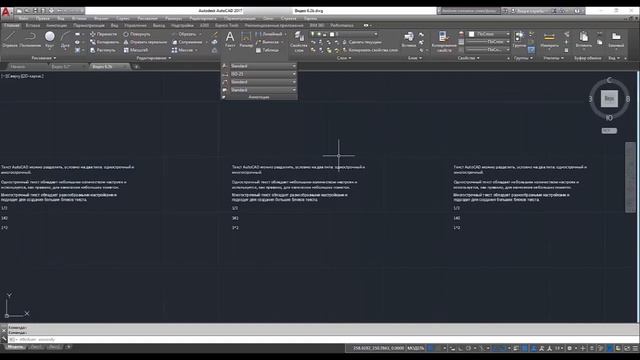Click the Make Current (Сделать текущим) layer button
Viewport: 640px width, 360px height.
(362, 42)
